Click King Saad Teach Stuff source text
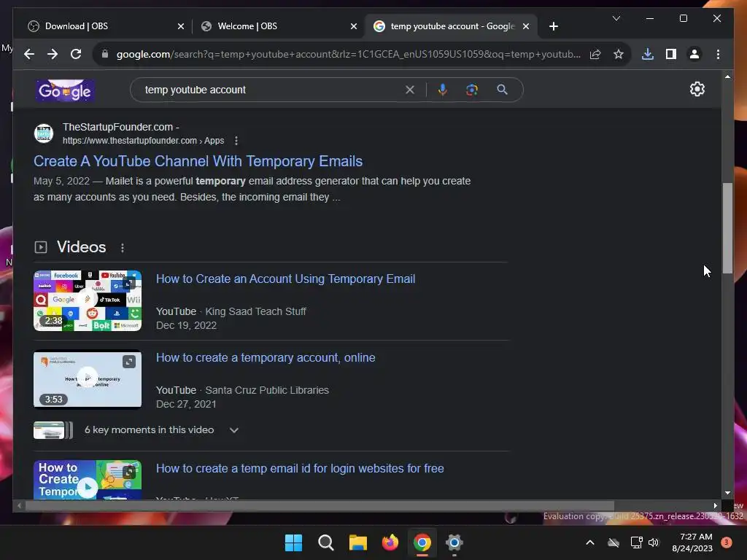This screenshot has width=747, height=560. click(x=255, y=311)
